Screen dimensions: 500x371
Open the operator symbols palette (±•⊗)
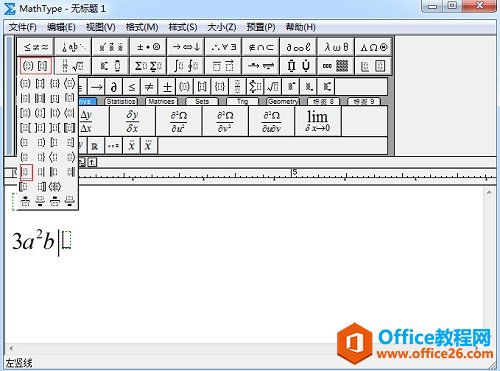click(x=148, y=47)
